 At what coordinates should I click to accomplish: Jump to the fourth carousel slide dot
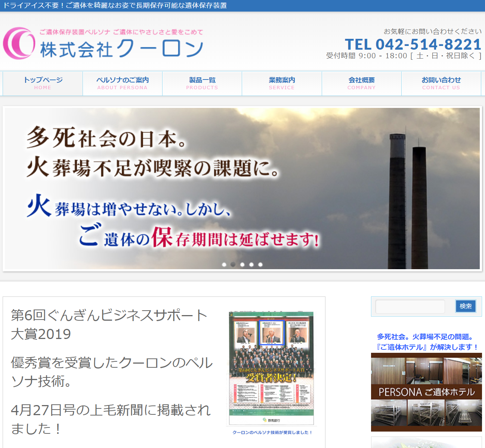[251, 264]
